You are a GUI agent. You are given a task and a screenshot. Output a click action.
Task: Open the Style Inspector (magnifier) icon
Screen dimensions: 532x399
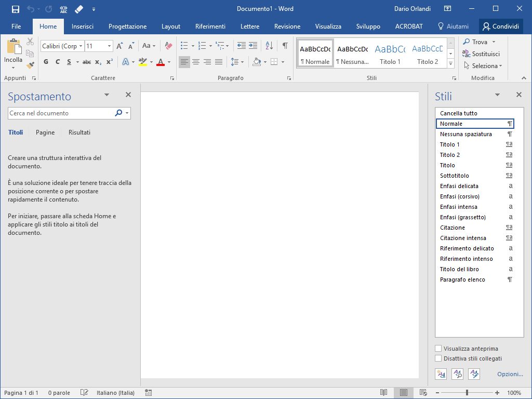pos(457,374)
